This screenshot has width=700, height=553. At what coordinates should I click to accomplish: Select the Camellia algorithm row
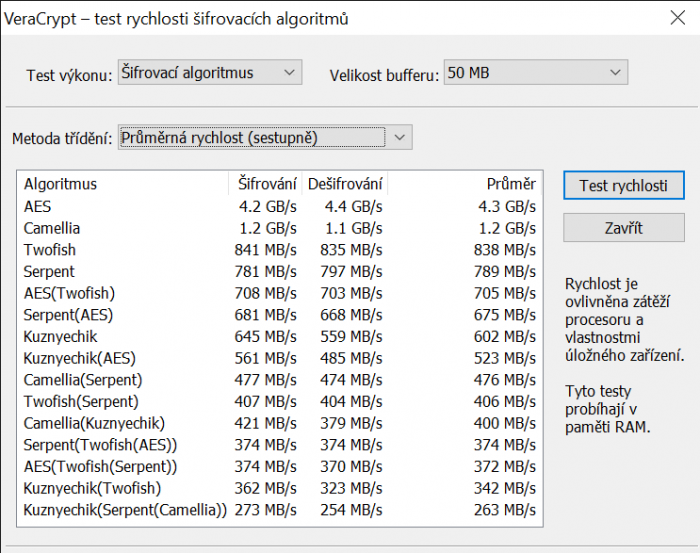[52, 228]
